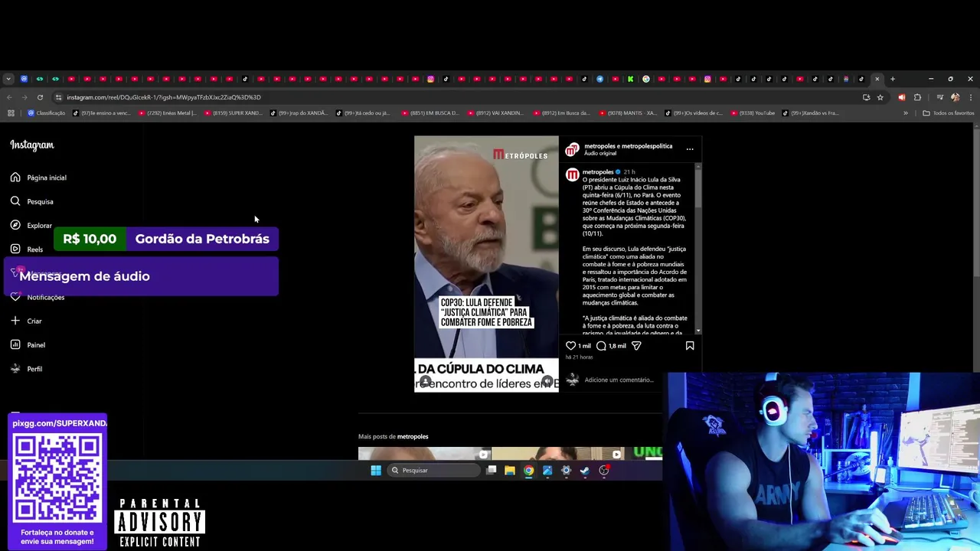Viewport: 980px width, 551px height.
Task: Go to Perfil in sidebar
Action: click(26, 369)
